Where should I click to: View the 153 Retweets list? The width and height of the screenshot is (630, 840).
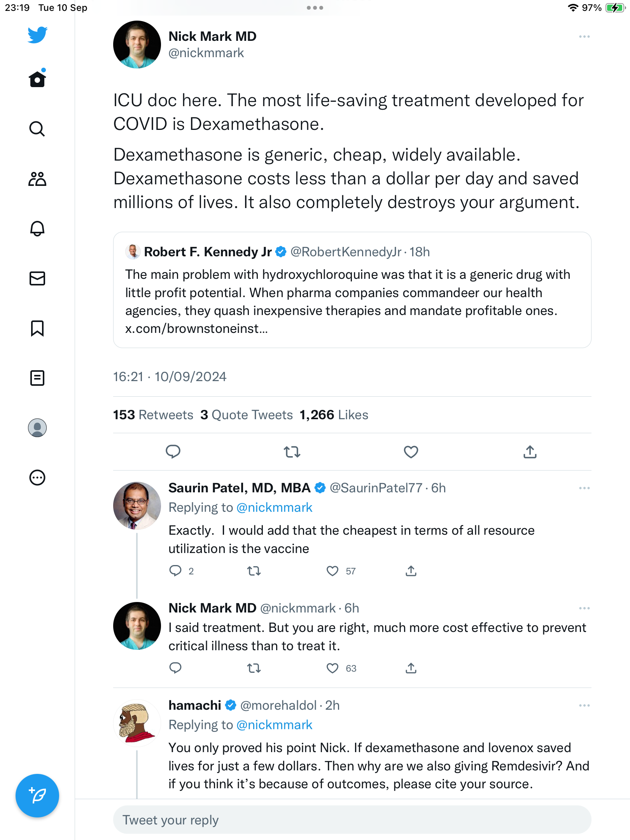(153, 415)
